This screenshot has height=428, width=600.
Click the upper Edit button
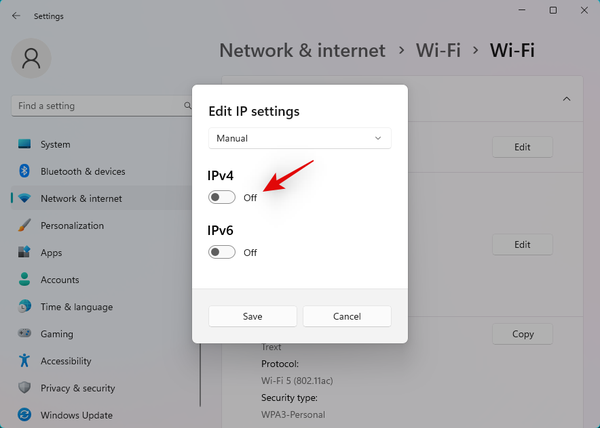pos(522,147)
